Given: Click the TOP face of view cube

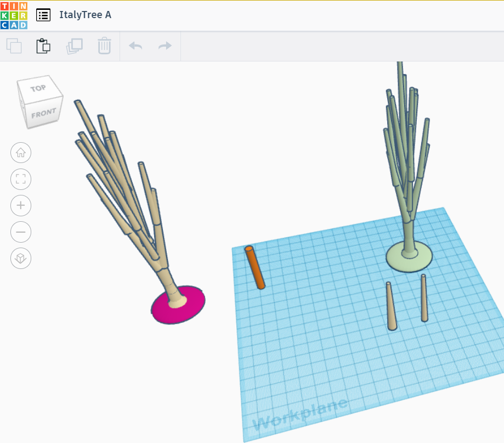Looking at the screenshot, I should tap(38, 88).
